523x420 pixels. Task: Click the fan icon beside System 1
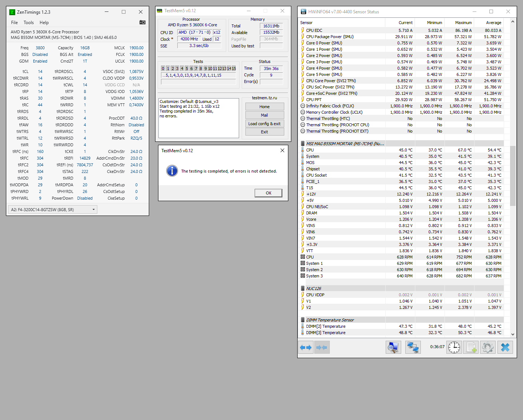(x=302, y=263)
